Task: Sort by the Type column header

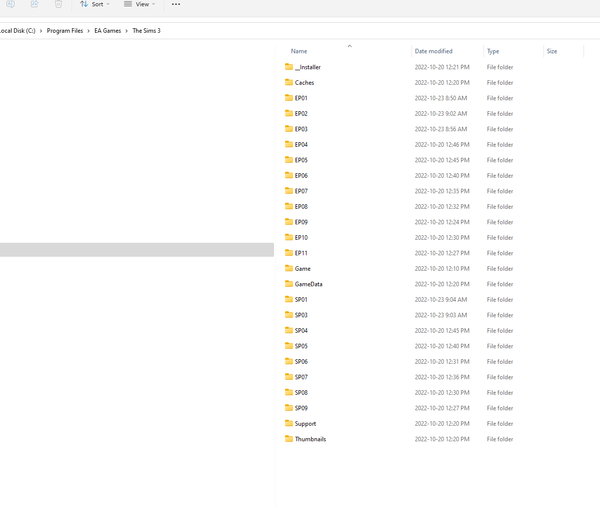Action: click(493, 51)
